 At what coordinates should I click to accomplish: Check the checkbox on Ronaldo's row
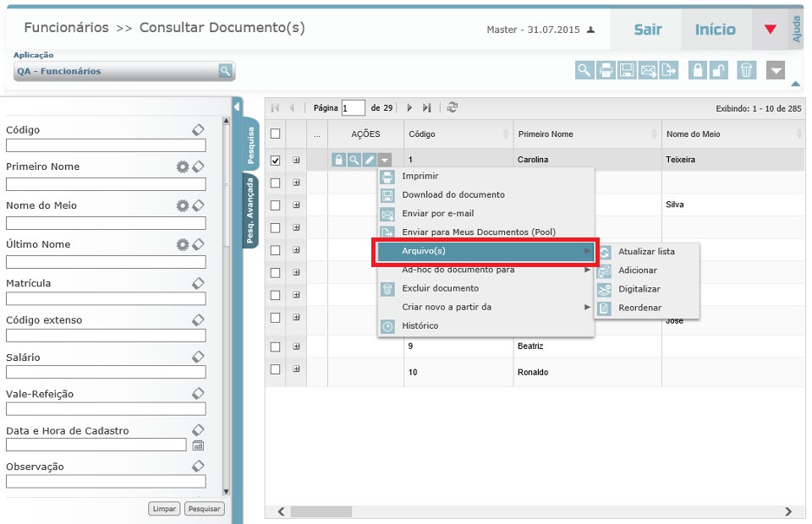275,372
